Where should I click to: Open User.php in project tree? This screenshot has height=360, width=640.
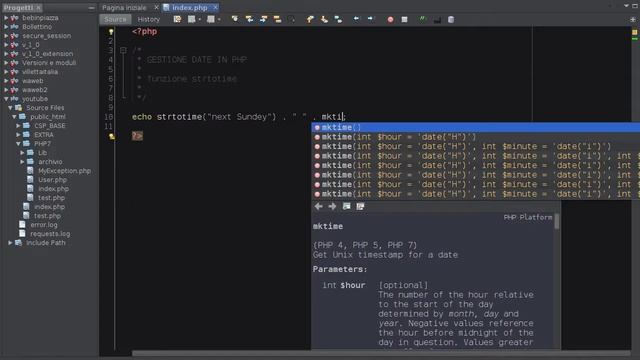[52, 180]
